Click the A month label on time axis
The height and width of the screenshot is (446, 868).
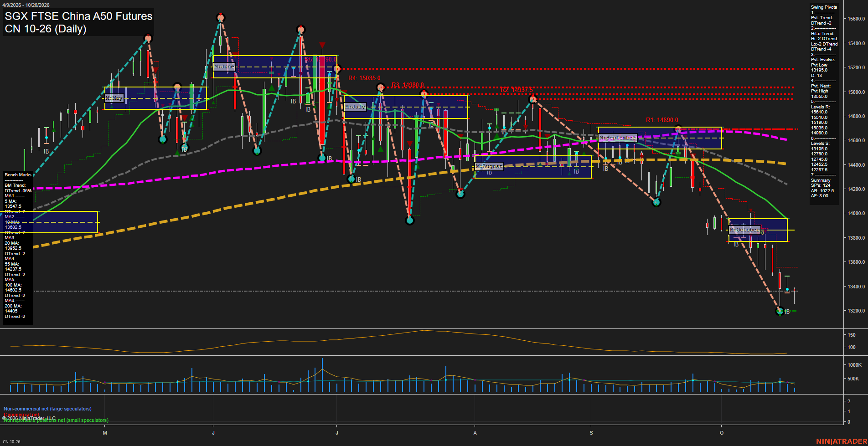[x=475, y=433]
